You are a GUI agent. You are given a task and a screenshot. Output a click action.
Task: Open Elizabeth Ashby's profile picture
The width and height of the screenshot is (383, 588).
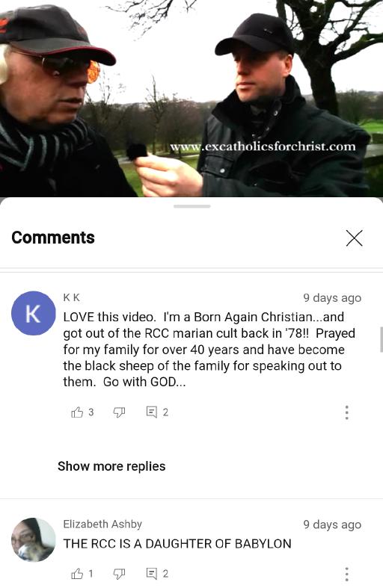click(33, 539)
